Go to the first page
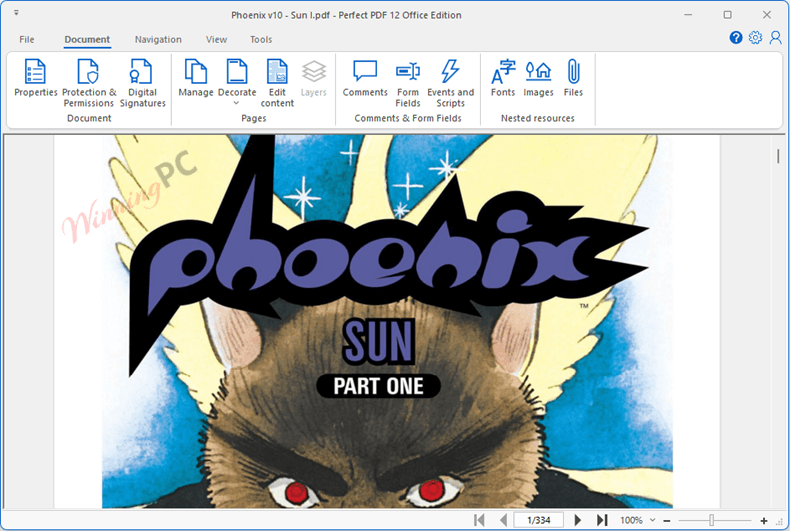This screenshot has height=531, width=790. [x=479, y=520]
